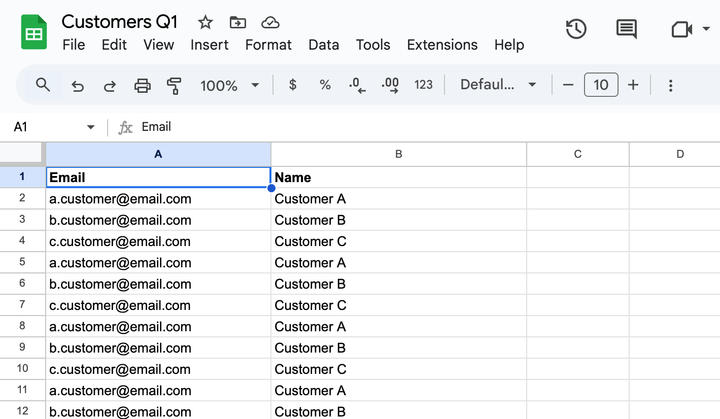Click the undo arrow
Viewport: 720px width, 419px height.
coord(77,86)
